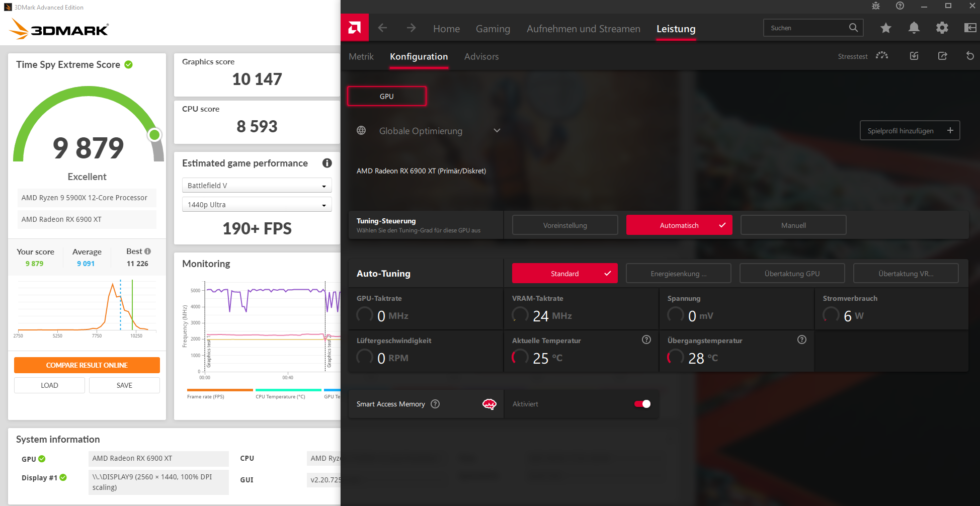Switch to the Konfiguration subtab
This screenshot has width=980, height=506.
419,56
